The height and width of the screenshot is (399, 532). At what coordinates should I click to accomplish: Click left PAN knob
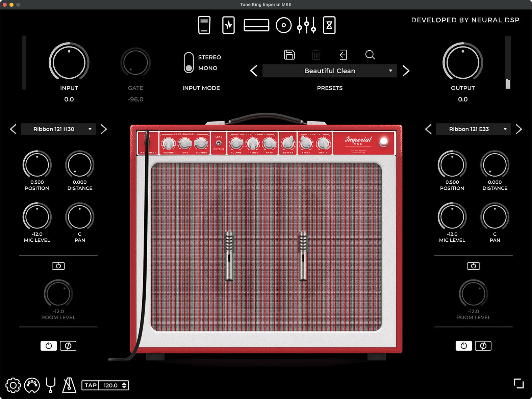(80, 217)
